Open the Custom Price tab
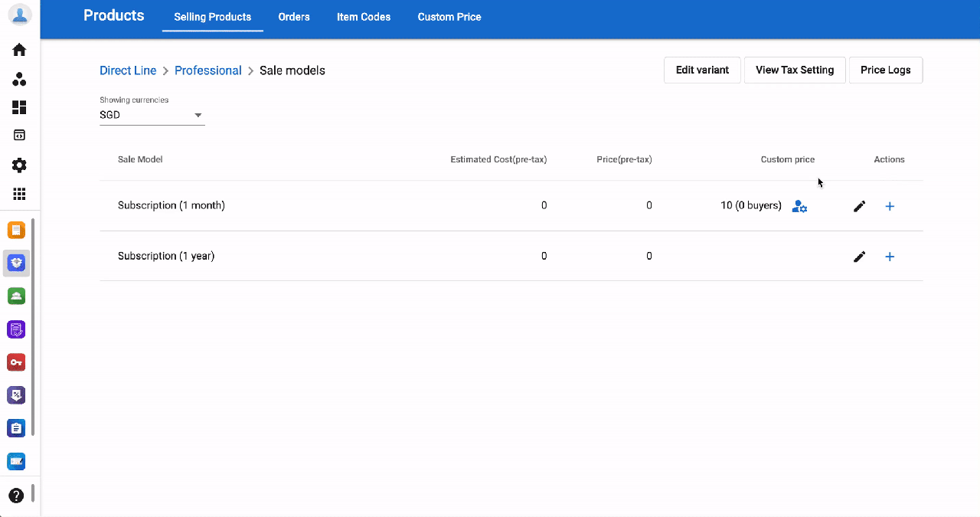980x517 pixels. tap(449, 17)
